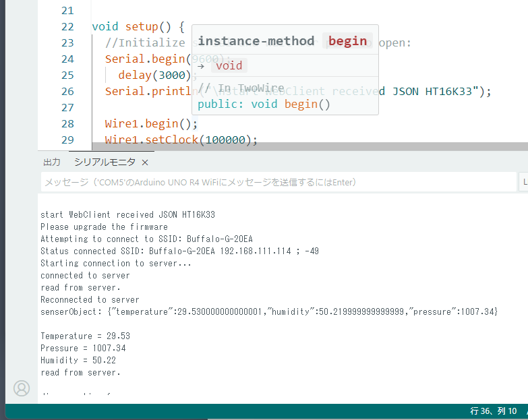Switch to the 出力 tab
Image resolution: width=528 pixels, height=420 pixels.
51,162
